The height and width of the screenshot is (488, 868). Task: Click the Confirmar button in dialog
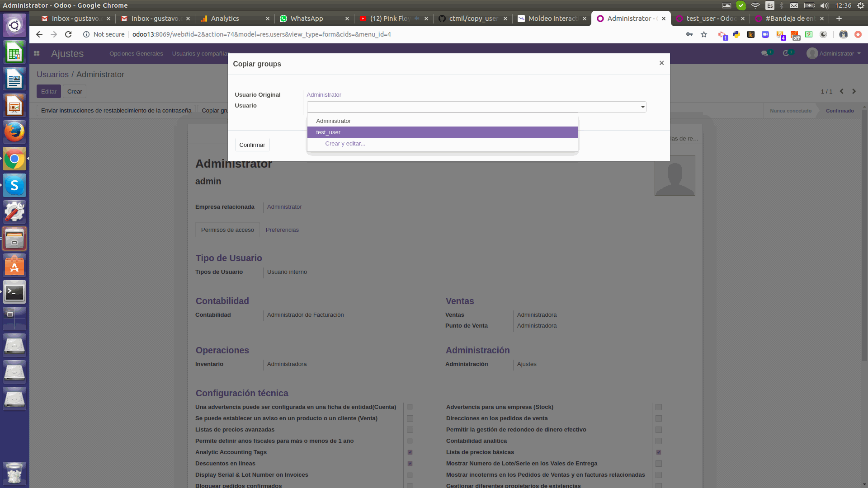pyautogui.click(x=252, y=145)
